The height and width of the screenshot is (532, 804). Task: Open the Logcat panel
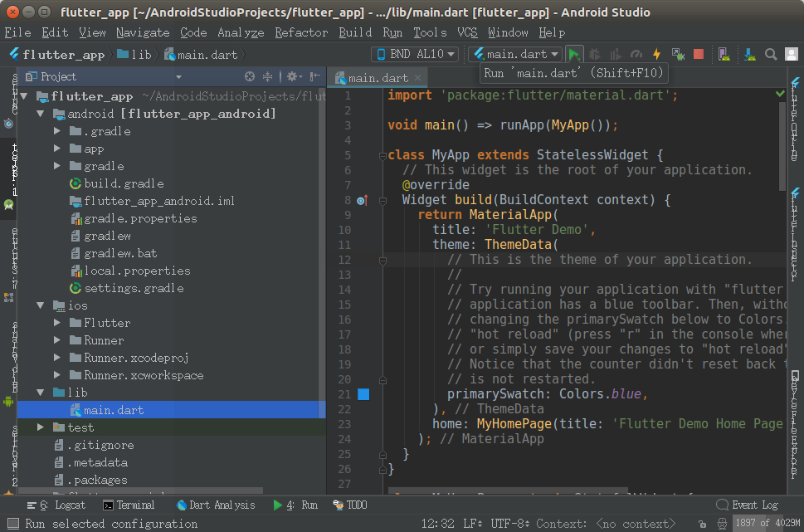point(71,505)
